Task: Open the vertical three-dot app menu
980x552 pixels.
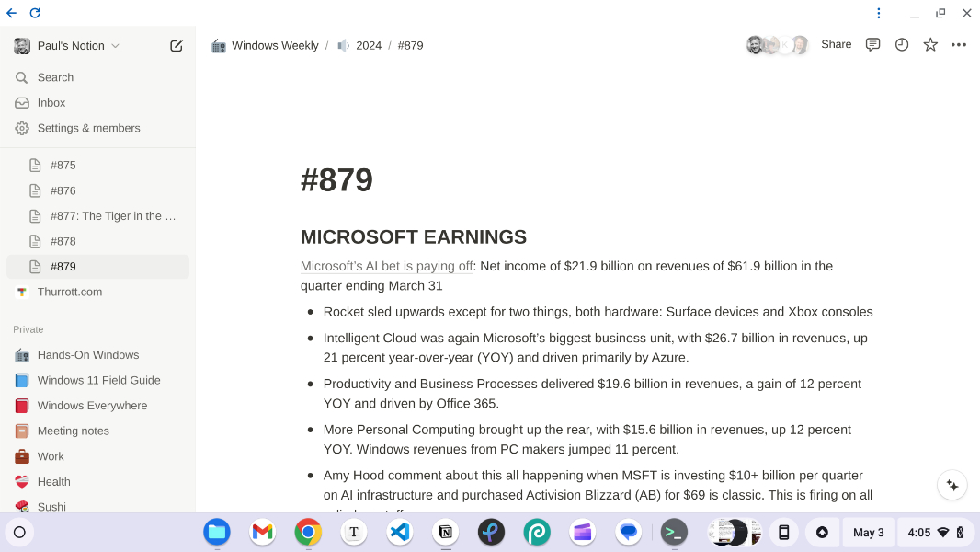Action: pyautogui.click(x=878, y=13)
